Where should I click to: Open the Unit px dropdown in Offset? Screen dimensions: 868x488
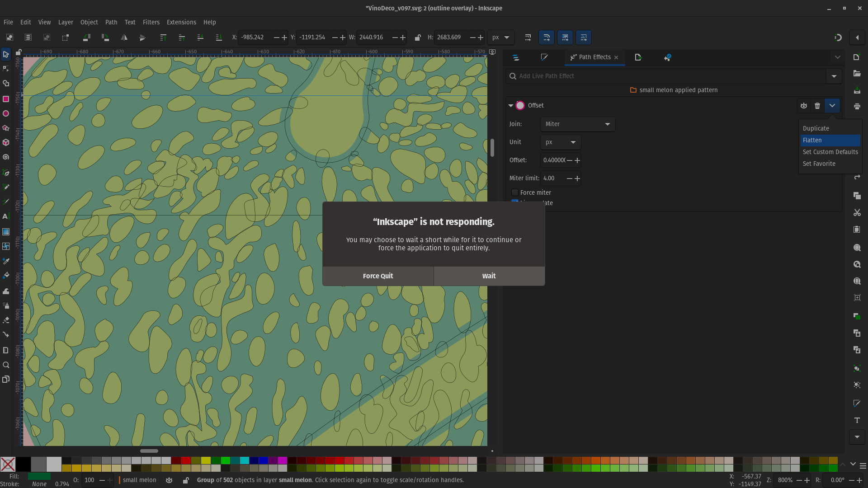pyautogui.click(x=560, y=142)
